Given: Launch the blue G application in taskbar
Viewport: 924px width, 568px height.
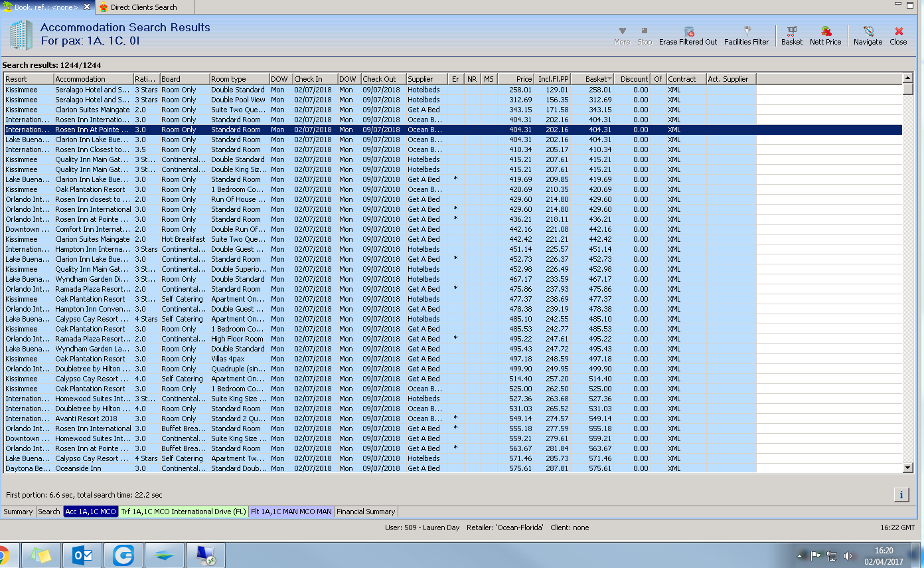Looking at the screenshot, I should pyautogui.click(x=123, y=555).
